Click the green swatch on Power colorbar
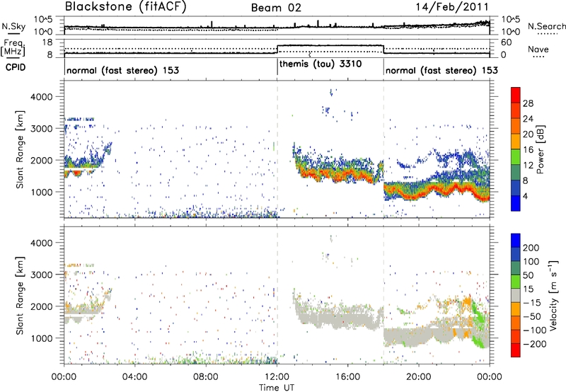The image size is (566, 392). 516,157
